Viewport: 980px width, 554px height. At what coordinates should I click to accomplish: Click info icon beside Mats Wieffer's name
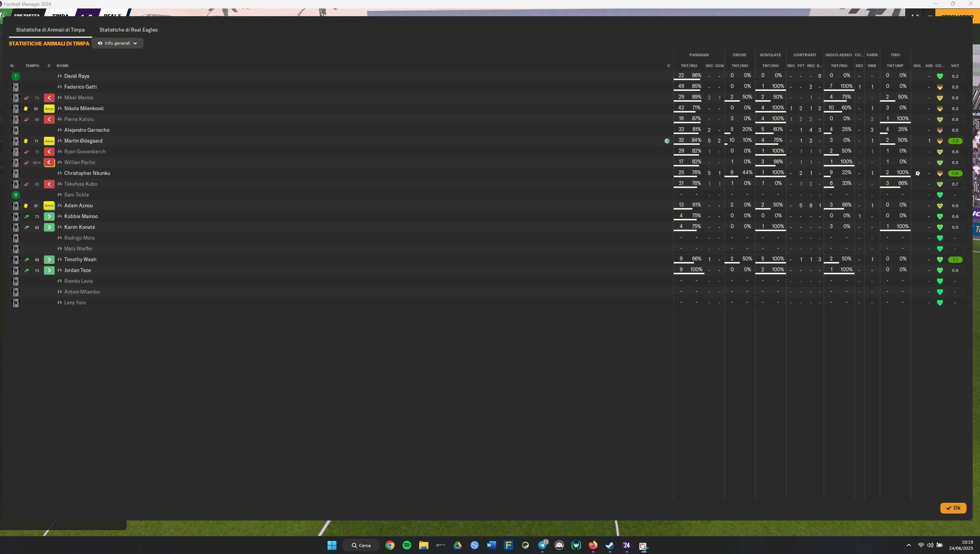tap(60, 249)
